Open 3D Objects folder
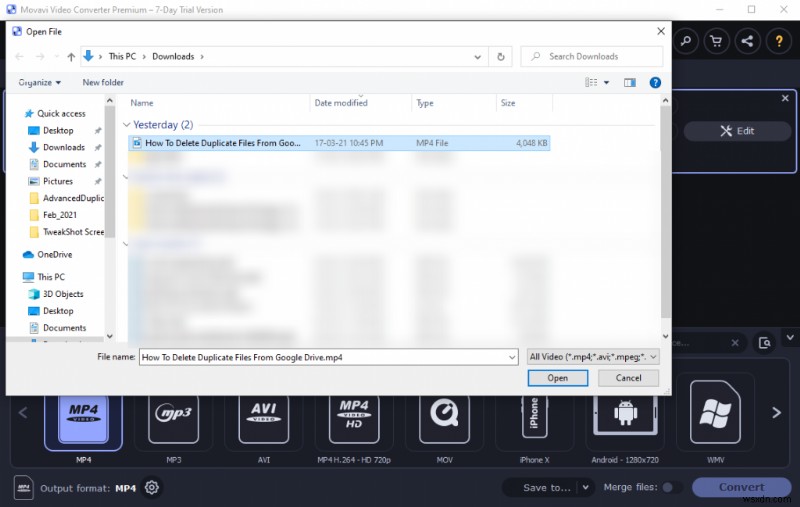The image size is (800, 507). coord(63,294)
